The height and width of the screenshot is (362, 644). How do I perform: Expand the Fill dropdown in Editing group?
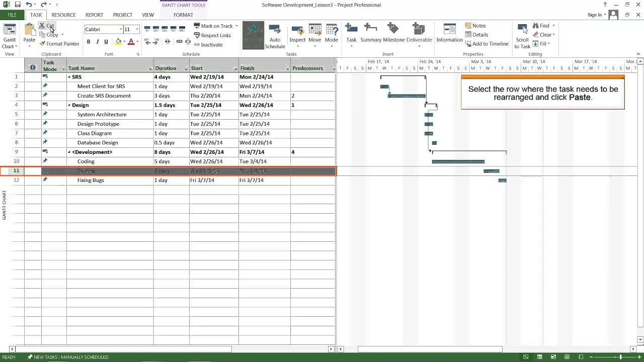(x=549, y=44)
